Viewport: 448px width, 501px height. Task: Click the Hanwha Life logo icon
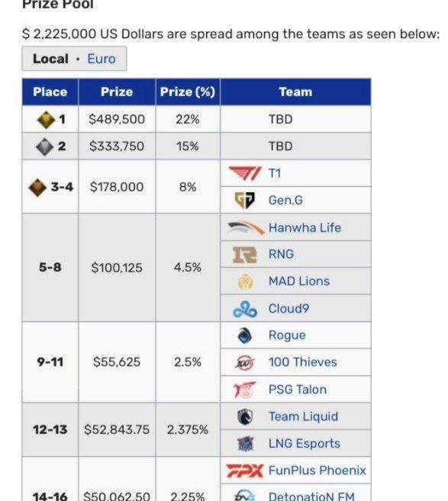(x=246, y=227)
